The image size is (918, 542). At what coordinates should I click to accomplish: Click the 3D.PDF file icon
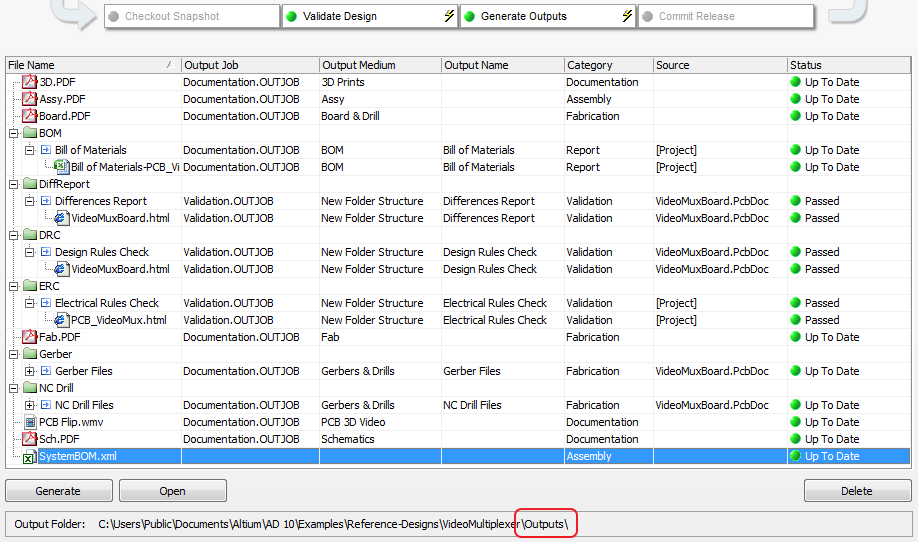(30, 82)
